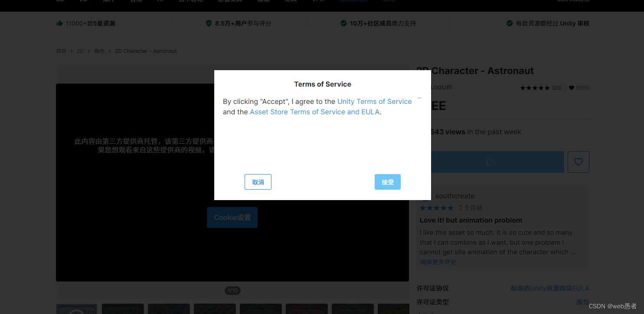This screenshot has height=314, width=644.
Task: Click the first star in southcreate's review rating
Action: pyautogui.click(x=422, y=207)
